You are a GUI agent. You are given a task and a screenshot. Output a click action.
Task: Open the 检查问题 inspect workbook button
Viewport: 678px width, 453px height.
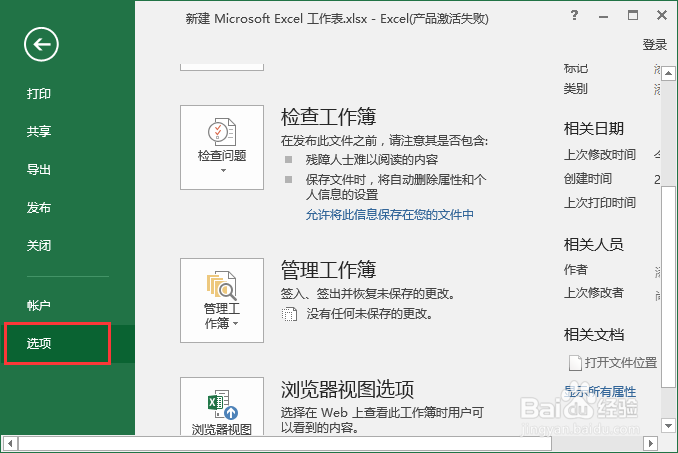coord(222,147)
